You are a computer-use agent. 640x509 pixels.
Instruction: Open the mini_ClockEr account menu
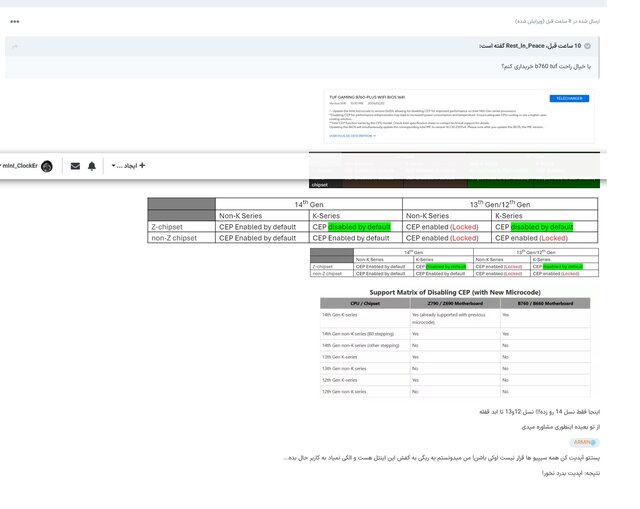(x=18, y=166)
